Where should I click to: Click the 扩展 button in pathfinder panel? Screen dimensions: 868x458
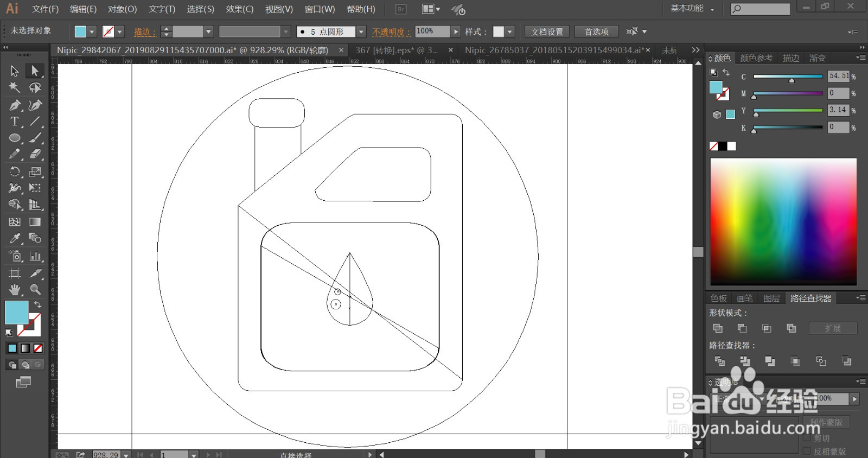pos(833,328)
